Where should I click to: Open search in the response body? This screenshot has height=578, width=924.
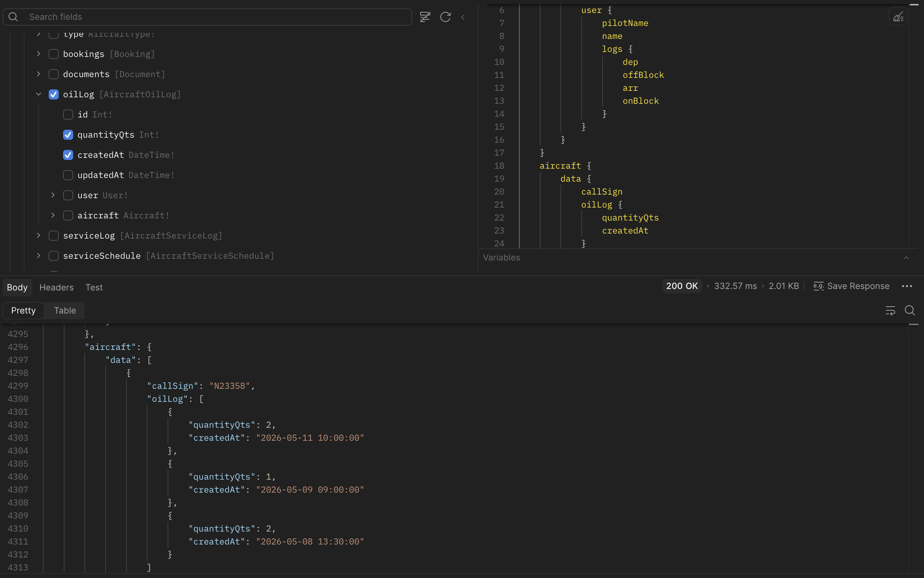tap(910, 310)
